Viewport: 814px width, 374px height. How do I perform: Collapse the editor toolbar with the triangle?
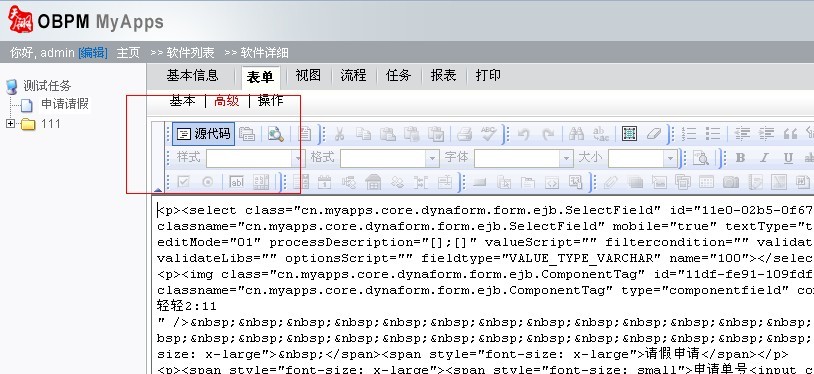158,190
